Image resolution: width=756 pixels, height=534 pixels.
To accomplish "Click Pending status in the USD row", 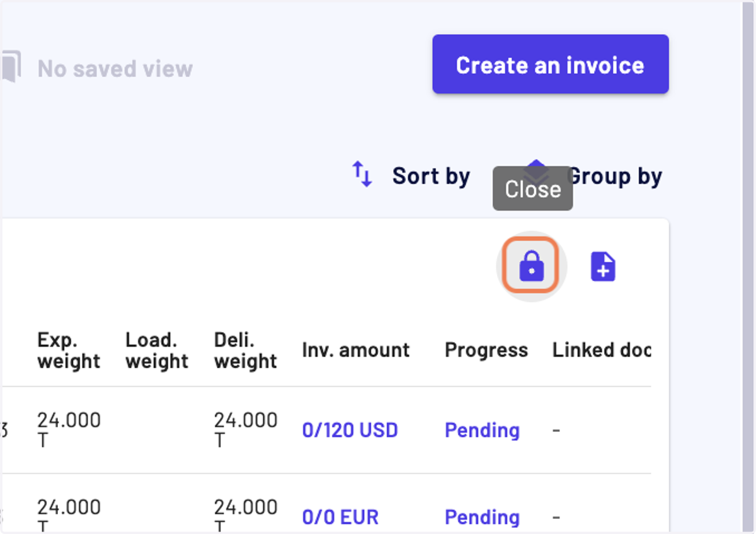I will pyautogui.click(x=482, y=431).
